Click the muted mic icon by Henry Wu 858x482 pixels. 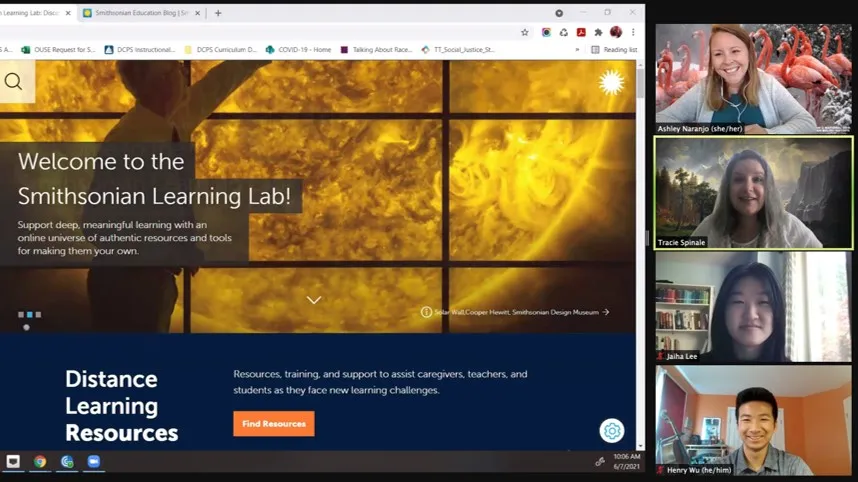point(661,470)
